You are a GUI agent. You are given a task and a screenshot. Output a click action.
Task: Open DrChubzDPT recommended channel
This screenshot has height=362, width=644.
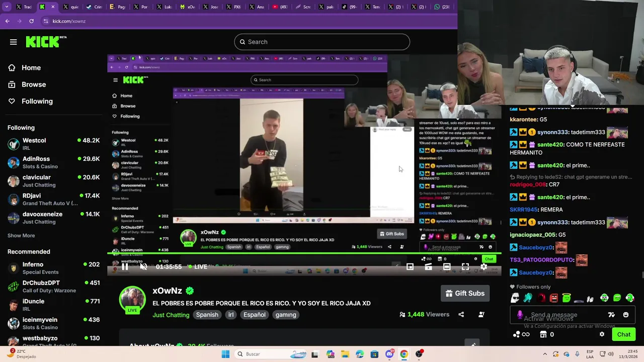coord(53,287)
